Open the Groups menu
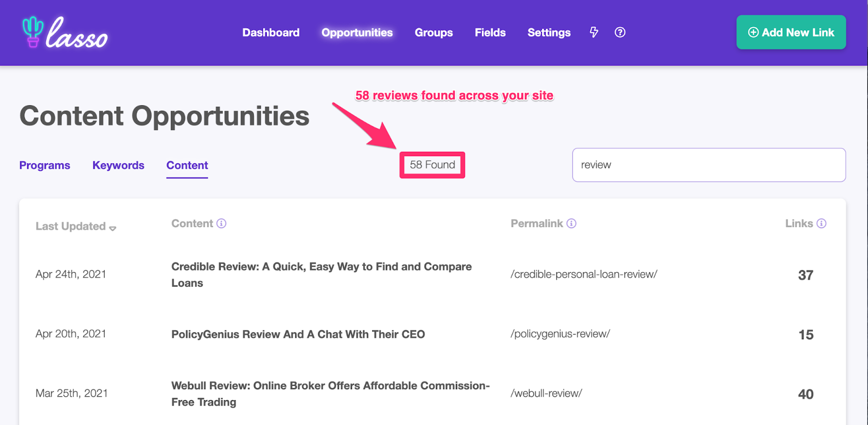 433,33
